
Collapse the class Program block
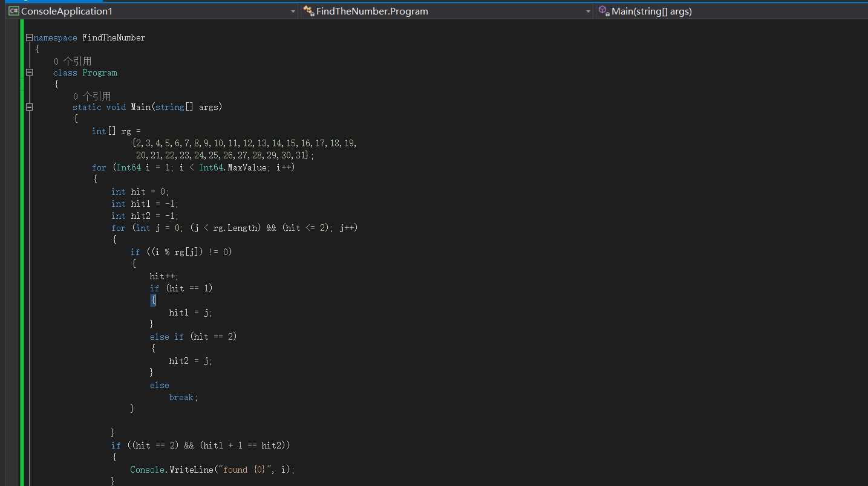coord(29,73)
